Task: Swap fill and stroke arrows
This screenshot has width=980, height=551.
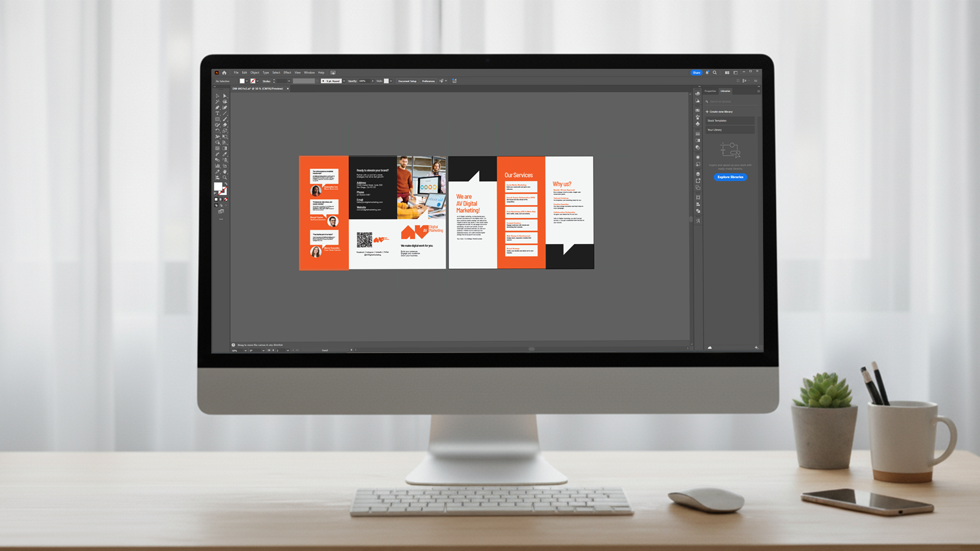Action: pos(226,184)
